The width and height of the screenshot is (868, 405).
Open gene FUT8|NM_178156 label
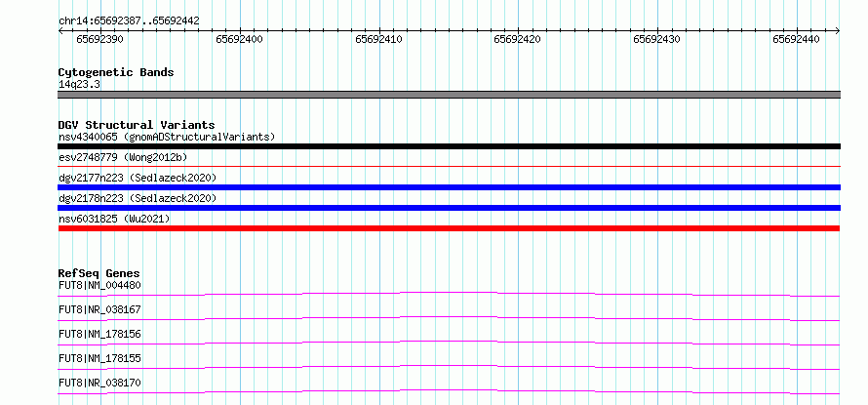point(99,334)
